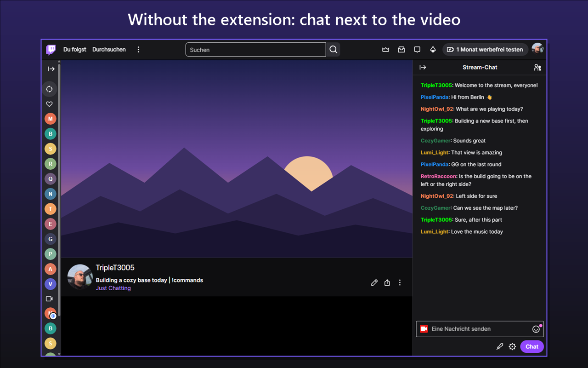588x368 pixels.
Task: Click NightOwl_92 in "Left side for sure"
Action: [437, 196]
